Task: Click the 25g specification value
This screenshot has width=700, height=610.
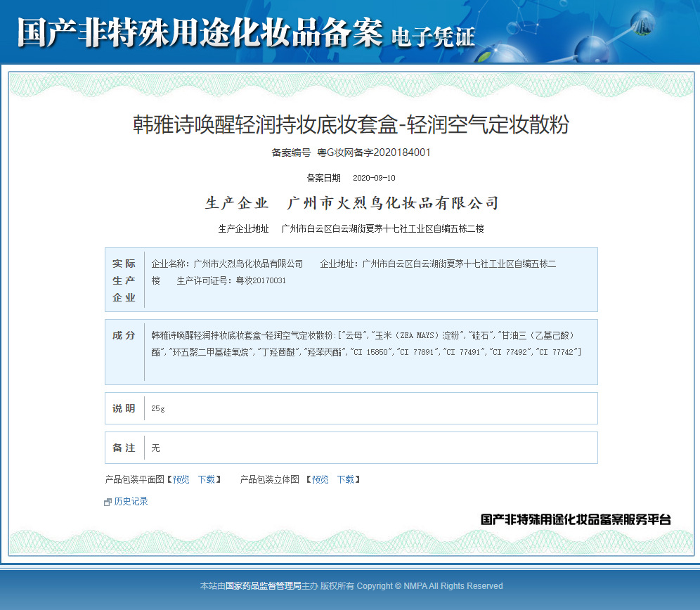Action: pyautogui.click(x=158, y=408)
